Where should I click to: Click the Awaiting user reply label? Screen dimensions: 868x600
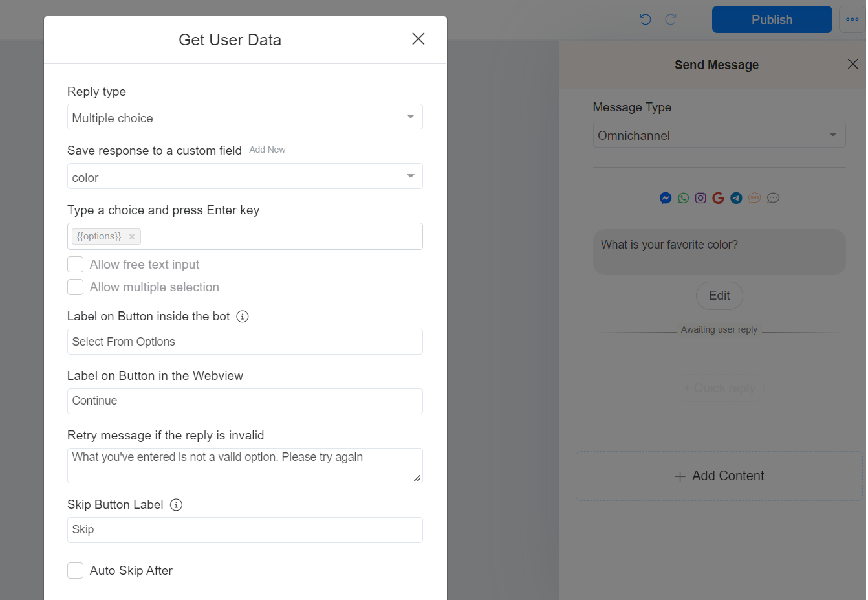tap(719, 329)
